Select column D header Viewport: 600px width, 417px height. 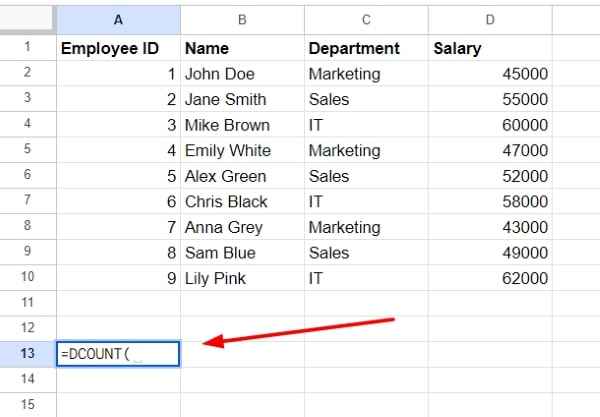tap(490, 20)
